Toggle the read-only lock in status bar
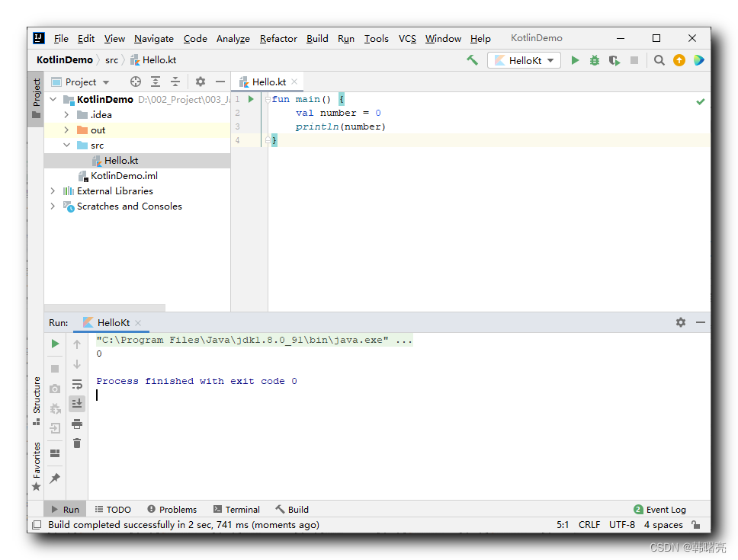This screenshot has width=738, height=560. click(696, 525)
